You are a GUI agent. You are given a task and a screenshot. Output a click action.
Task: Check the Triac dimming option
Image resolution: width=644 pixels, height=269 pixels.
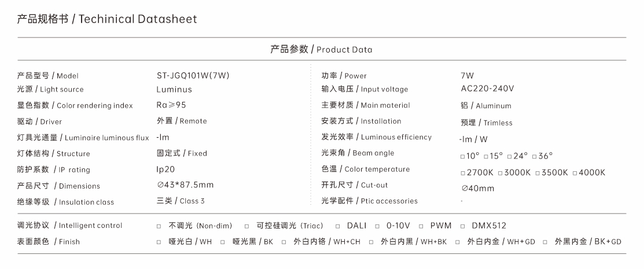coord(247,226)
